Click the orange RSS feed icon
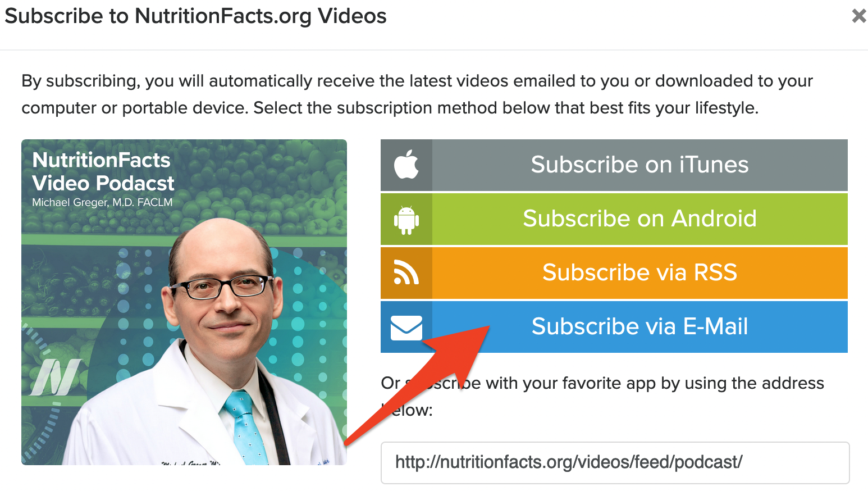This screenshot has height=491, width=868. click(x=406, y=272)
